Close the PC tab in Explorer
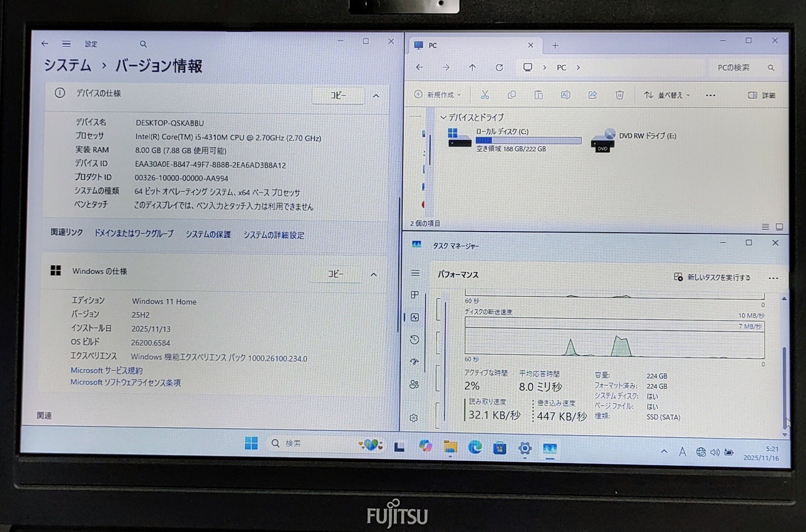The height and width of the screenshot is (532, 806). 530,45
